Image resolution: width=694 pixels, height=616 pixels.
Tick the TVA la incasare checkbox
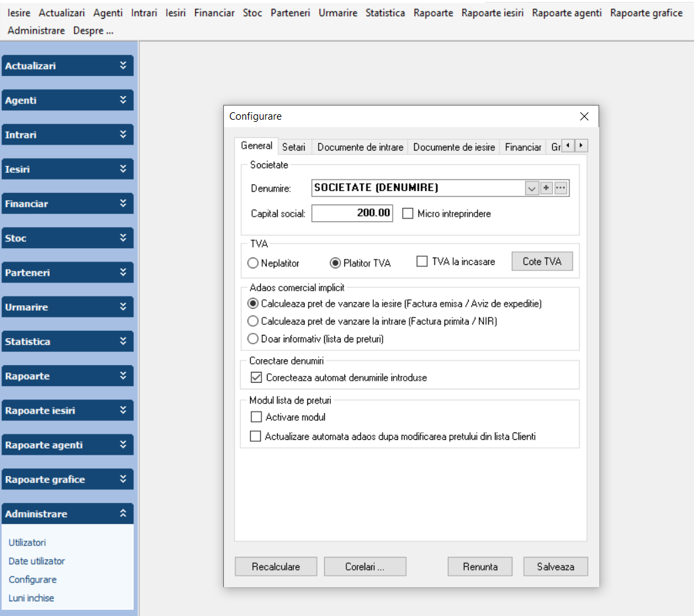coord(422,262)
